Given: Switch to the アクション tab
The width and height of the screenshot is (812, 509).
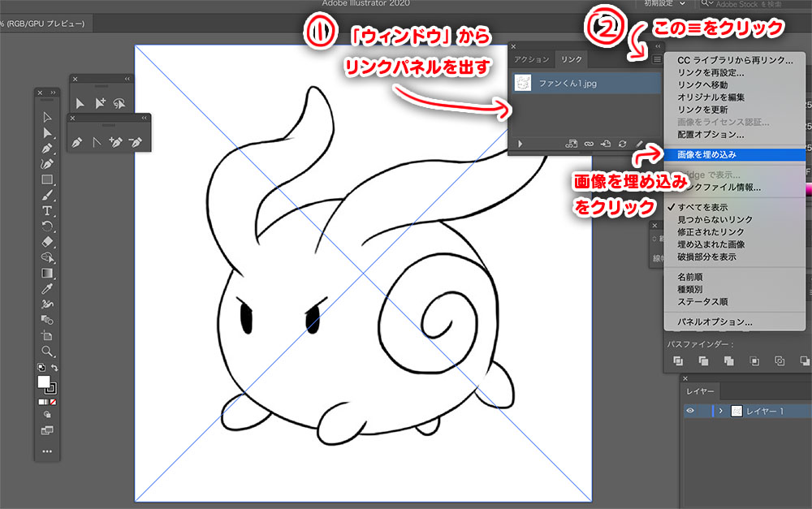Looking at the screenshot, I should point(531,59).
